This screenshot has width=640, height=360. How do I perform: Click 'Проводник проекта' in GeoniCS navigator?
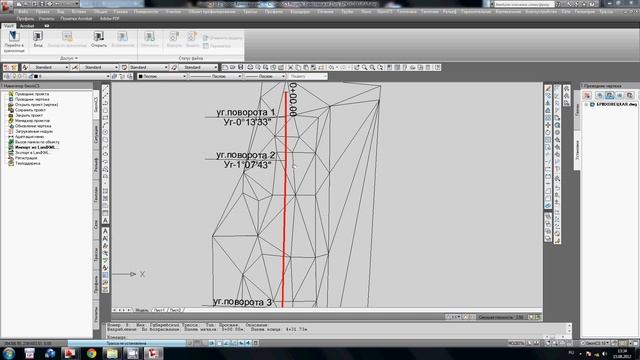tap(32, 94)
